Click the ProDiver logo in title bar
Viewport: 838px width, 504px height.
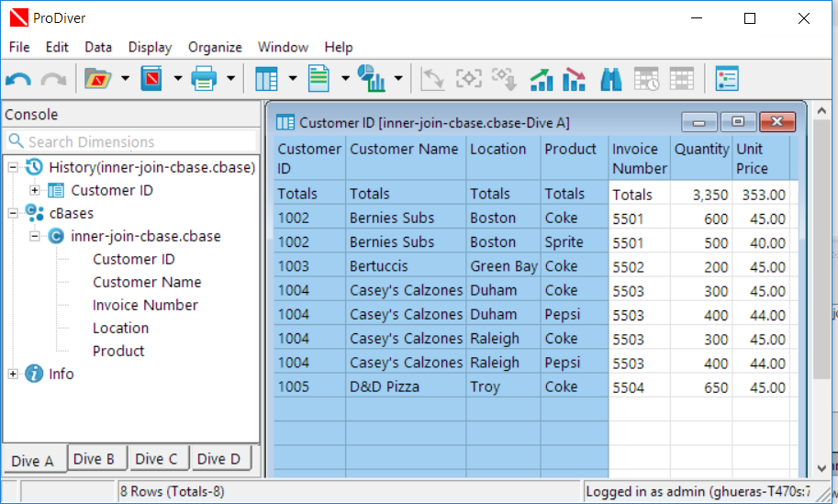tap(19, 17)
